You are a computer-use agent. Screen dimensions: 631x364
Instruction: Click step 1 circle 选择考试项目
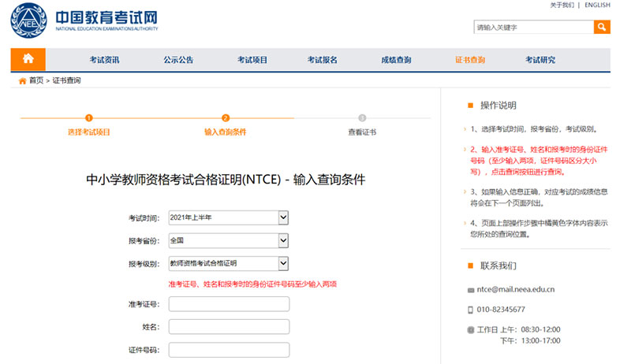click(89, 117)
